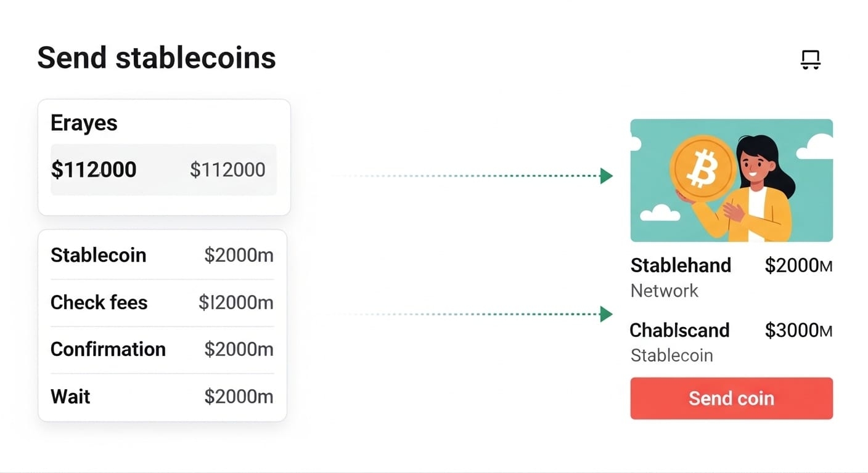Click the Send stablecoins page title
Screen dimensions: 868x473
coord(157,58)
